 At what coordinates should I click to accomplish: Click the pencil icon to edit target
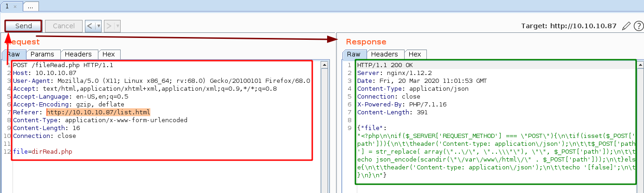coord(626,26)
